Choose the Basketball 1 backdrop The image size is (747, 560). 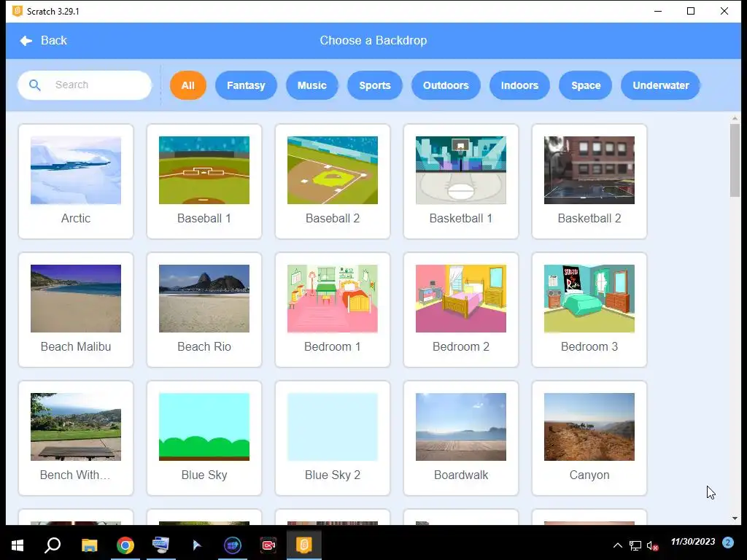(x=461, y=182)
